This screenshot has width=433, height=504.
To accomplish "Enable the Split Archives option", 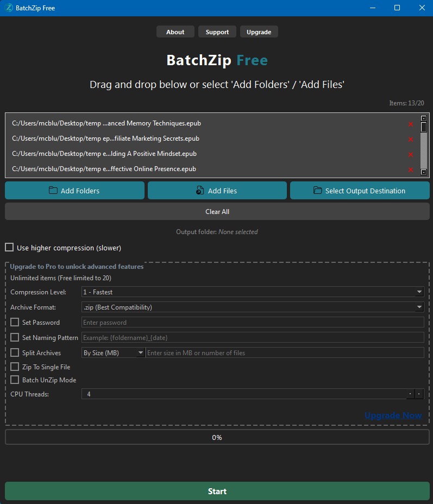I will tap(15, 352).
